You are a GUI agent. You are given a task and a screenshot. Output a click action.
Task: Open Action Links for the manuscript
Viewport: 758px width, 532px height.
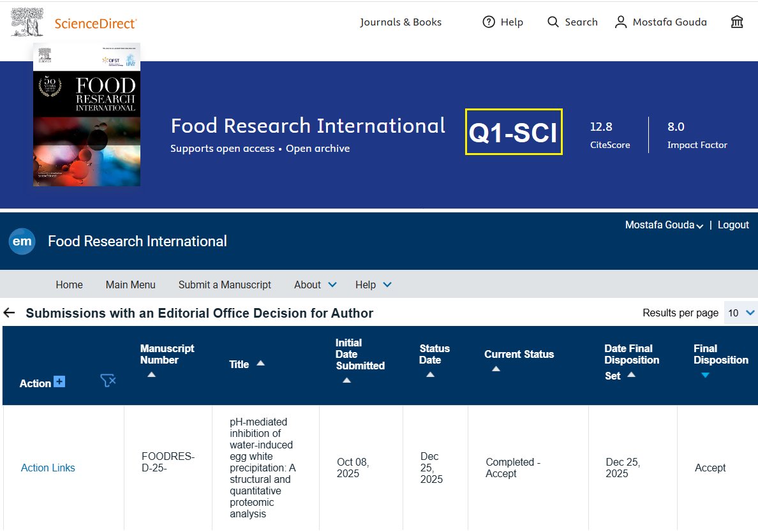pyautogui.click(x=48, y=468)
